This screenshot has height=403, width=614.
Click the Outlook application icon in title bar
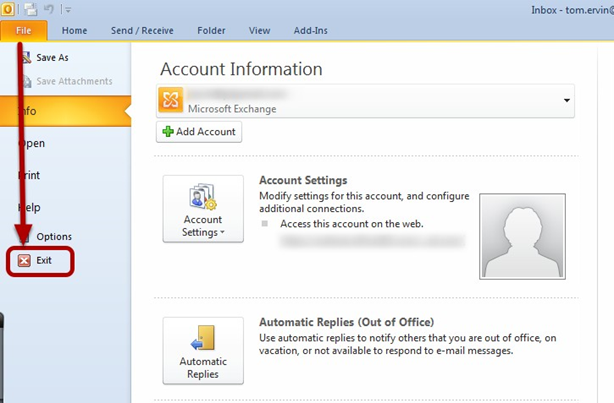coord(9,10)
